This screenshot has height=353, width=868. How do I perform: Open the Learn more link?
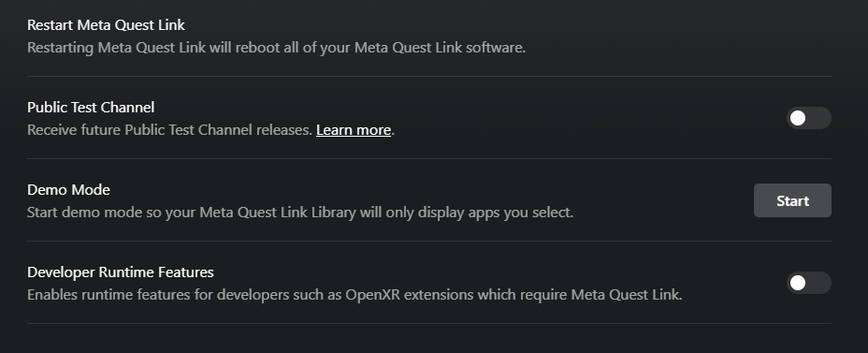[x=354, y=130]
